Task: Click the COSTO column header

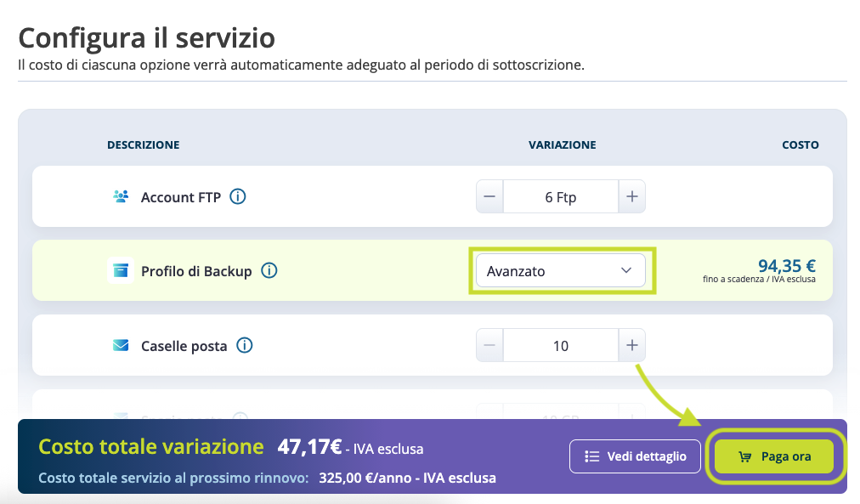Action: pos(800,145)
